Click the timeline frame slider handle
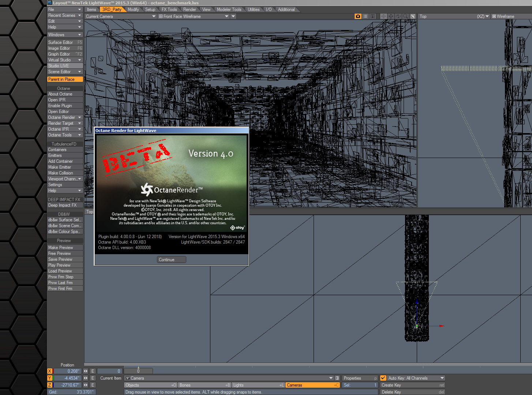532x395 pixels. click(138, 371)
